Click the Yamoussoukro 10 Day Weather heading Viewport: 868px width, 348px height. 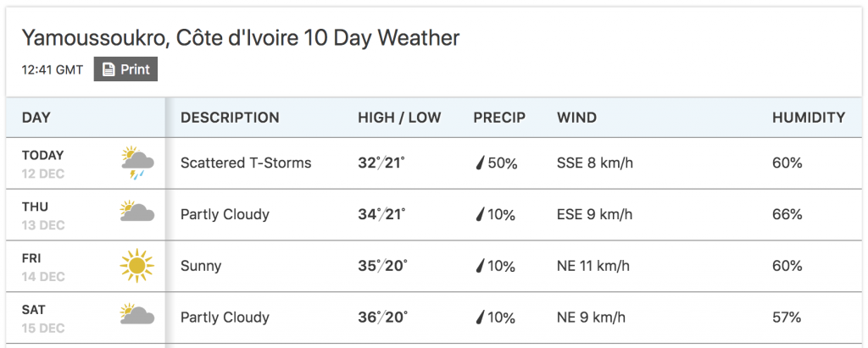pyautogui.click(x=240, y=38)
